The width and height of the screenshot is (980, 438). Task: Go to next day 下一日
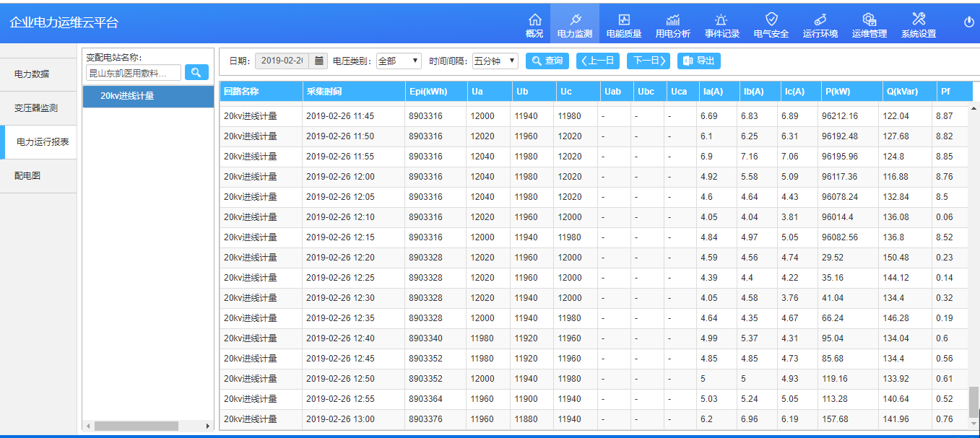(x=649, y=61)
